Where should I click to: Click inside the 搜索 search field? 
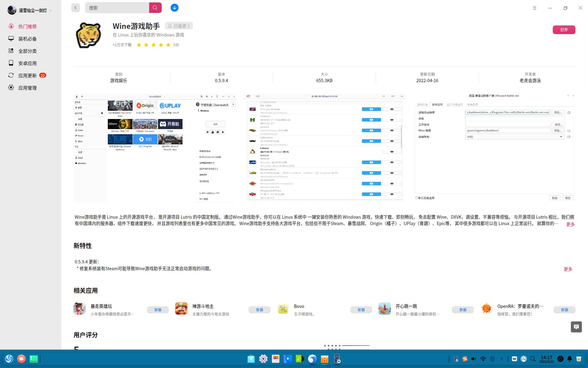pos(116,8)
